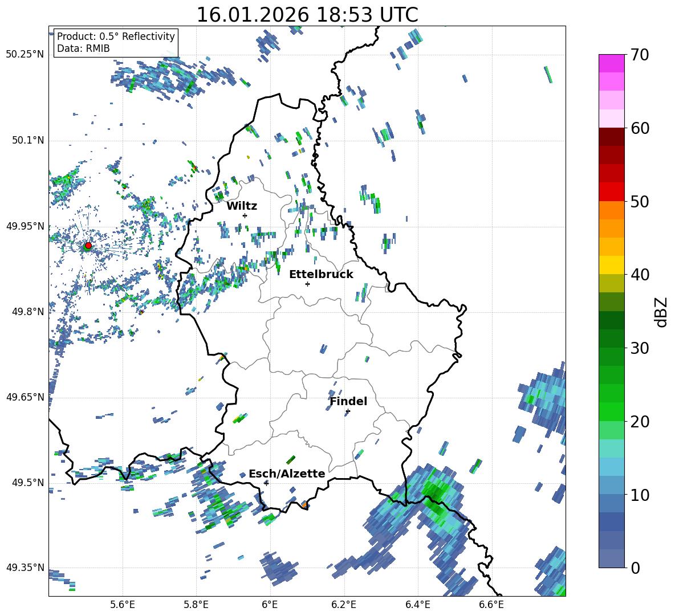Click the 6°E longitude label
Screen dimensions: 675x616
(270, 605)
